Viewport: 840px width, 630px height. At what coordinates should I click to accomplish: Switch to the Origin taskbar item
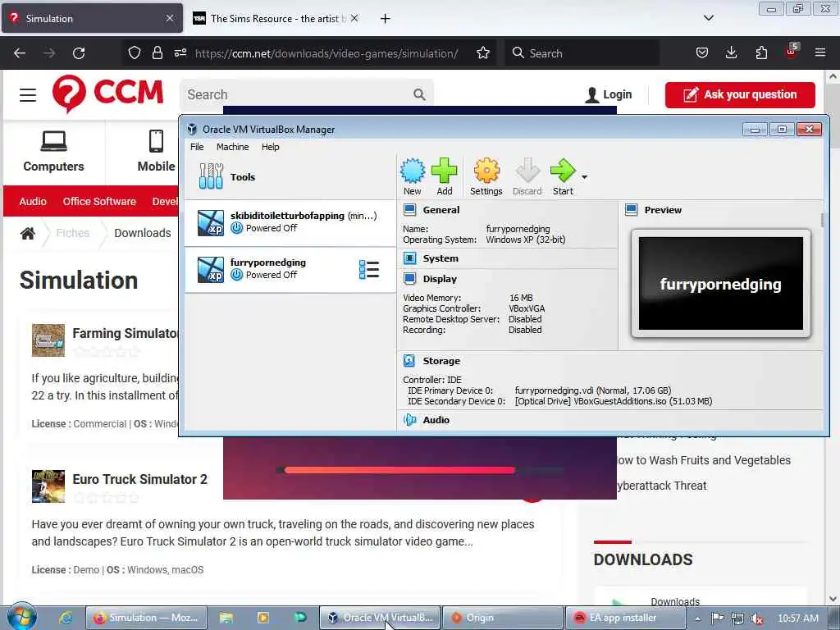[503, 618]
